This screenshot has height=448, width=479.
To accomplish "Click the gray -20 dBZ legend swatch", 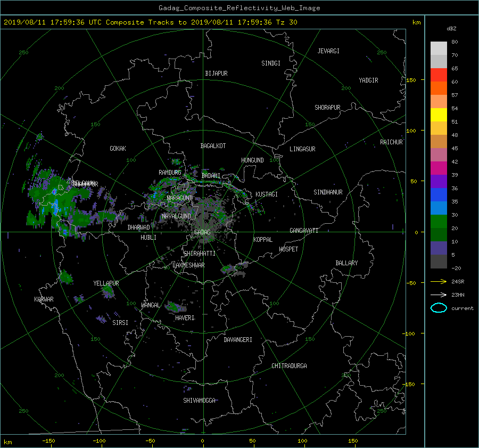I will pyautogui.click(x=439, y=262).
